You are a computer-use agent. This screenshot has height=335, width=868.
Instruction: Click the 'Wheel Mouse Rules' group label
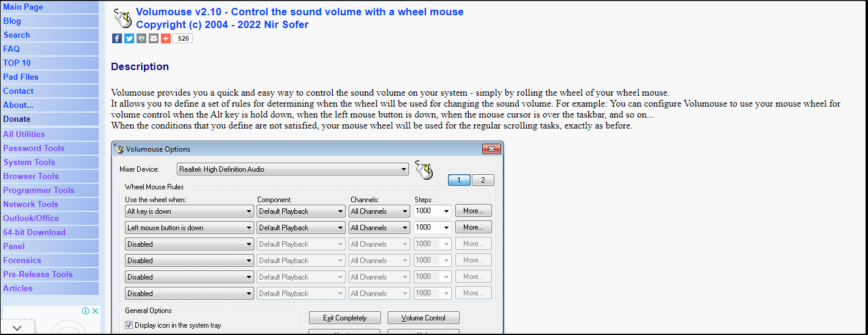(x=154, y=187)
